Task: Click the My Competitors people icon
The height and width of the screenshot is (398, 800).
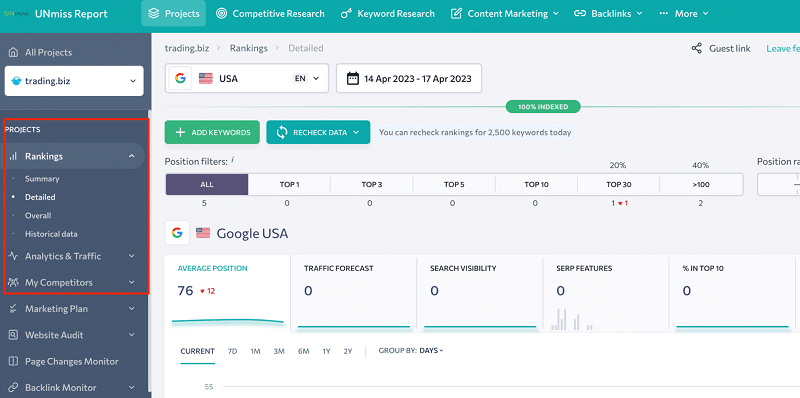Action: (14, 282)
